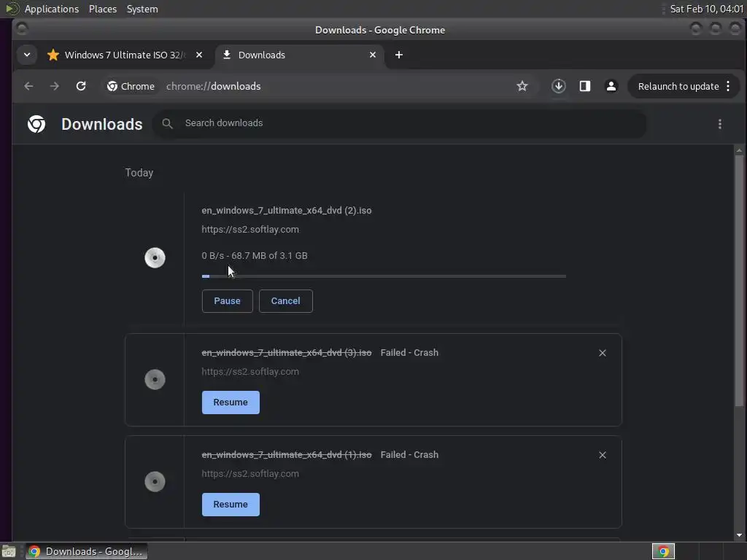
Task: Focus the Search downloads field
Action: coord(399,123)
